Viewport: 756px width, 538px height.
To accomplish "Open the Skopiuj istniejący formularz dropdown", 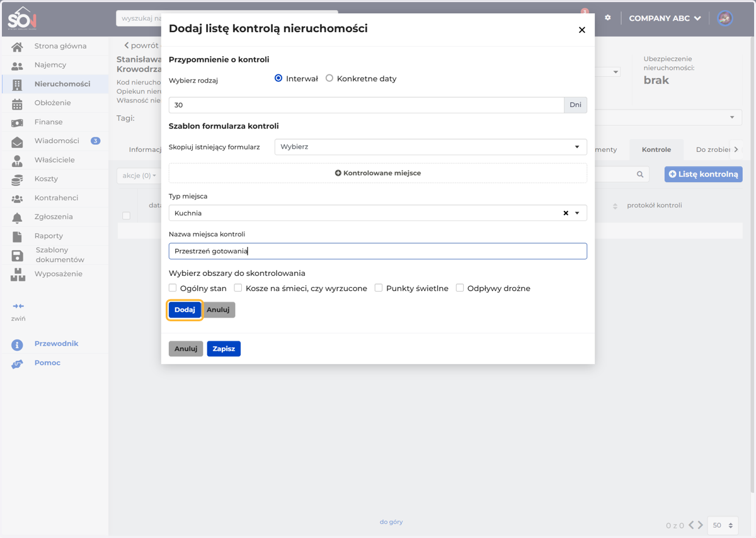I will pyautogui.click(x=431, y=147).
